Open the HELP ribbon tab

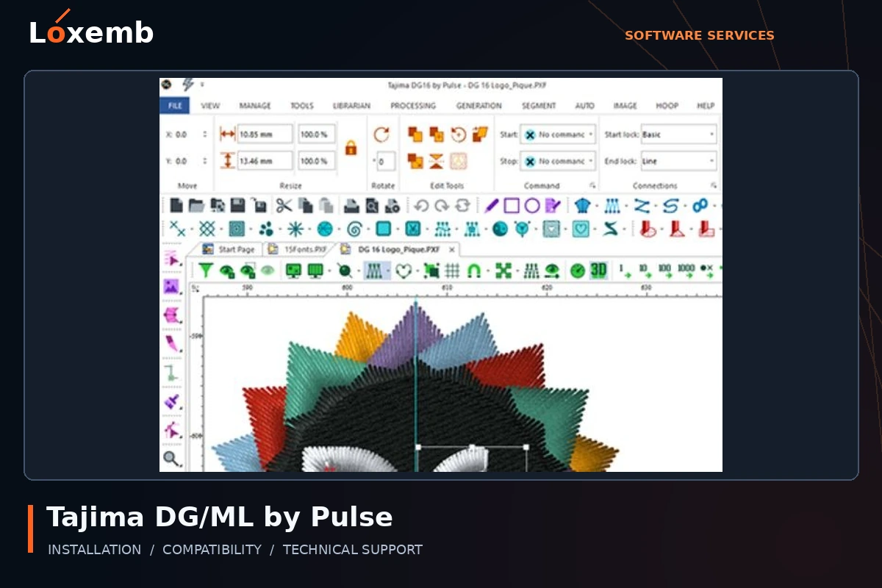pos(706,106)
